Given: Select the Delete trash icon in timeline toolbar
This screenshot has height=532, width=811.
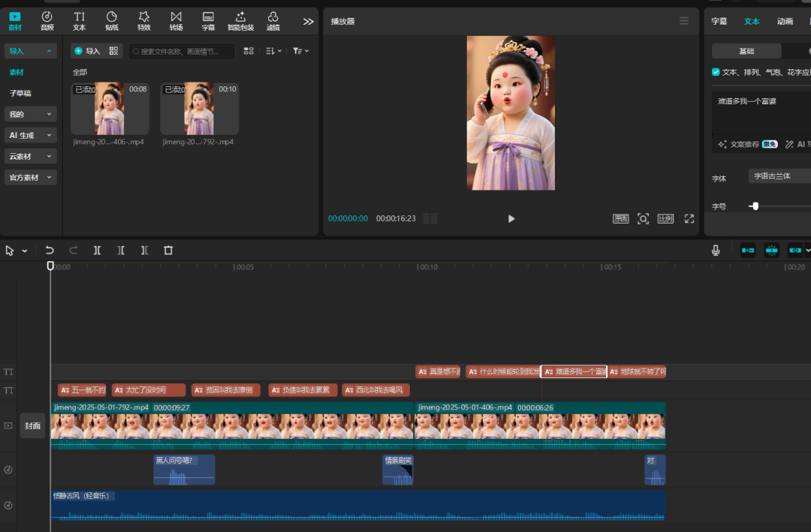Looking at the screenshot, I should tap(168, 251).
